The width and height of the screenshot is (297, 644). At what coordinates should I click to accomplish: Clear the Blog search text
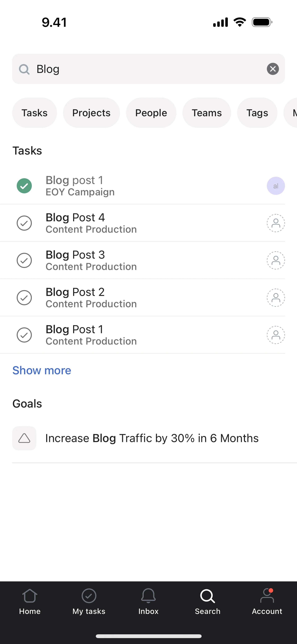[x=273, y=69]
